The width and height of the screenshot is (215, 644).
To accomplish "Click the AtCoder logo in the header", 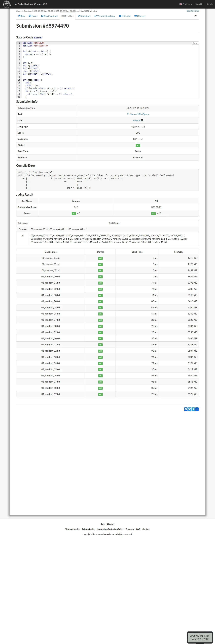I will 7,4.
